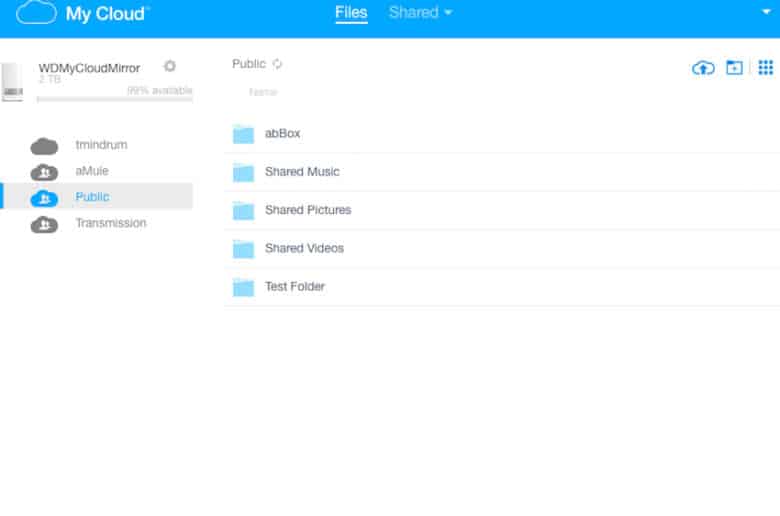Screen dimensions: 780x516
Task: Click the Public shared cloud icon
Action: pos(44,199)
